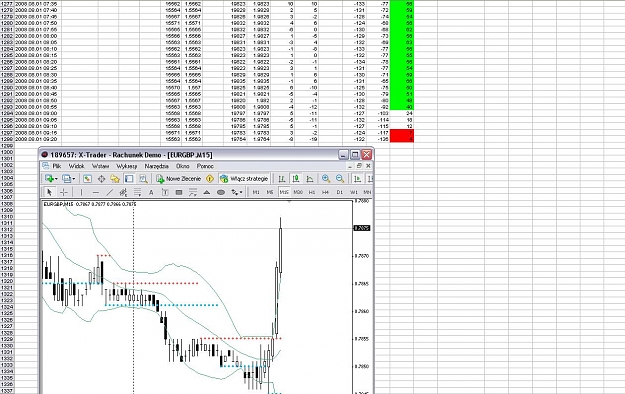Screen dimensions: 625x394
Task: Select the triangle shape tool
Action: point(206,192)
